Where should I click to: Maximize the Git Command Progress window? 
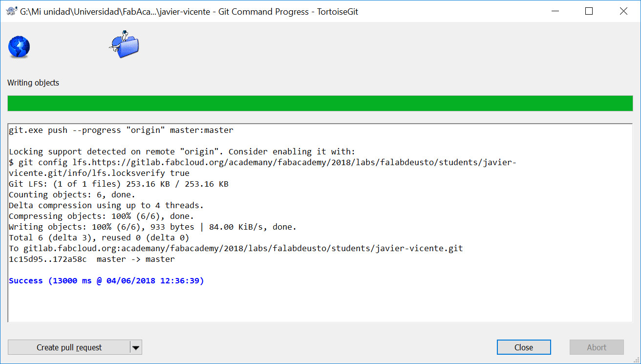(589, 11)
